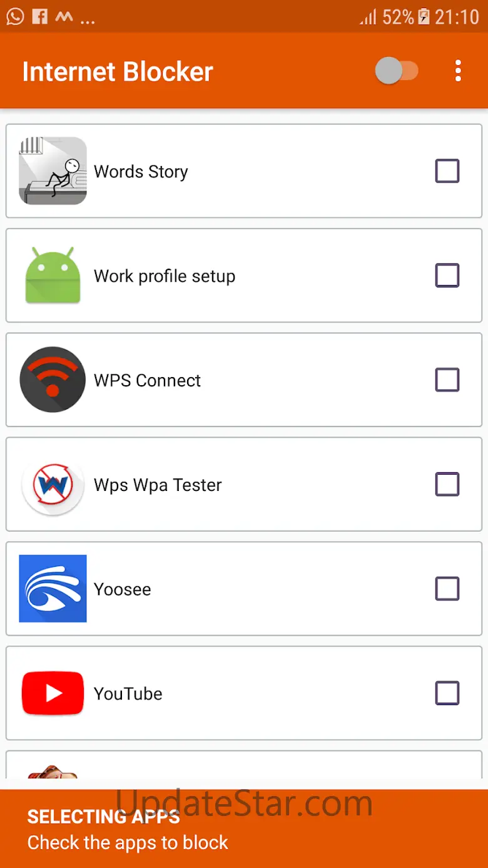Open WhatsApp notification in status bar
Screen dimensions: 488x868
click(x=15, y=16)
